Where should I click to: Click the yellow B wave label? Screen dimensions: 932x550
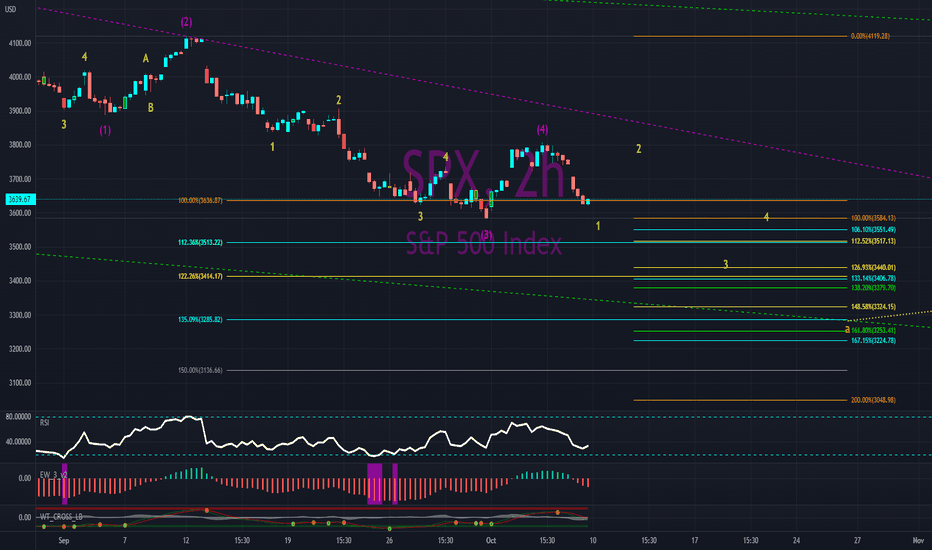150,108
